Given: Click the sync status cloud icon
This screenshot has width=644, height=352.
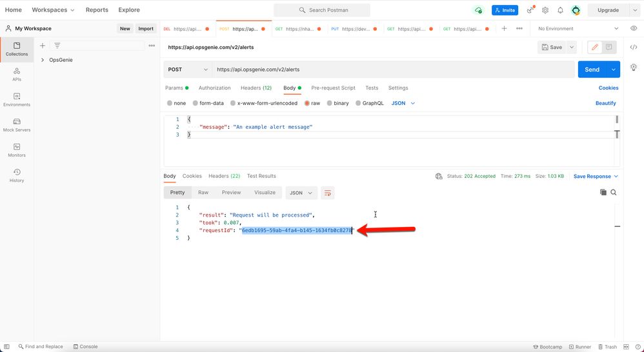Looking at the screenshot, I should tap(478, 10).
